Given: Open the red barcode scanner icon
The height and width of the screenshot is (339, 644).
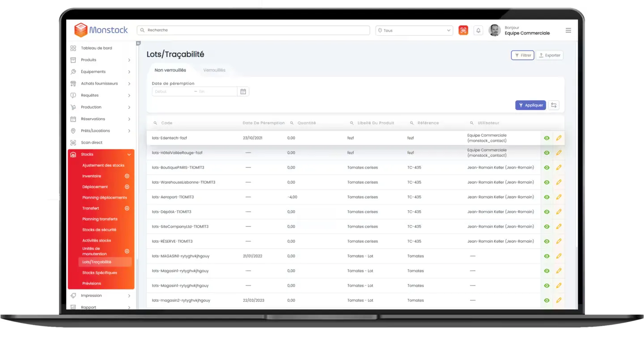Looking at the screenshot, I should coord(463,30).
